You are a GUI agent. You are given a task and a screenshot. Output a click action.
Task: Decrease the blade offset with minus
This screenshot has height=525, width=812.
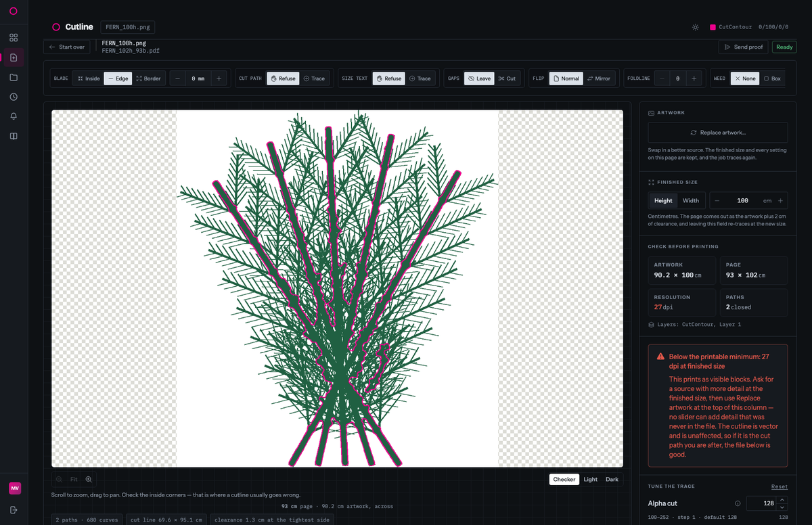[x=178, y=78]
